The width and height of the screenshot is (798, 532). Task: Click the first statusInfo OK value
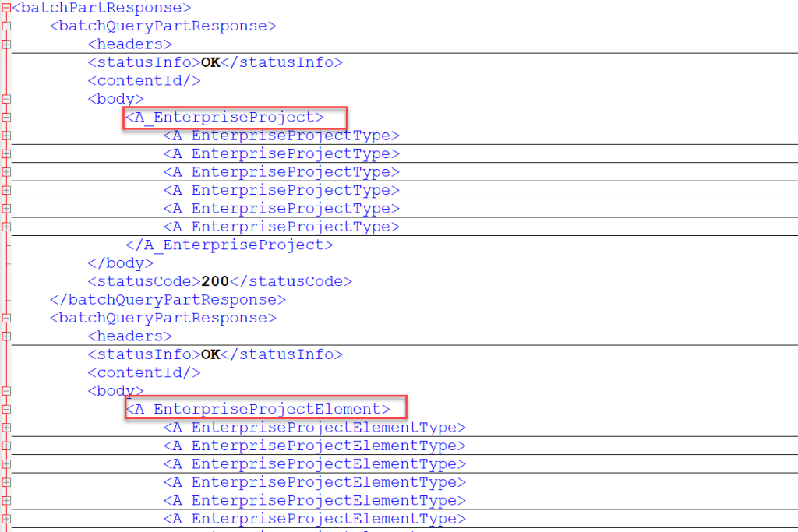tap(210, 62)
